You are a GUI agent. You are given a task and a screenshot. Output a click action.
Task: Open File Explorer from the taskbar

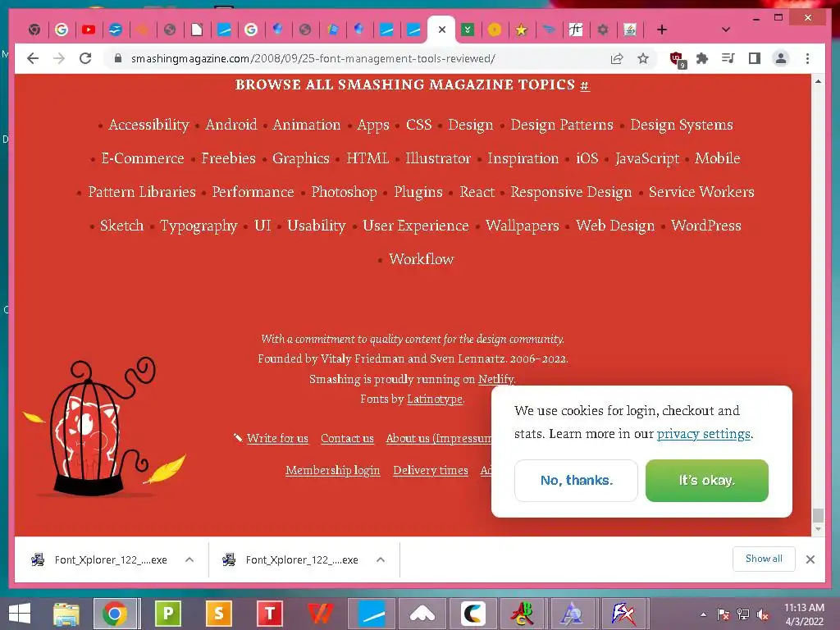[66, 614]
